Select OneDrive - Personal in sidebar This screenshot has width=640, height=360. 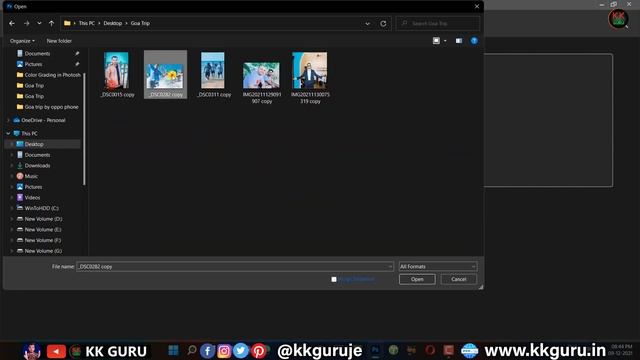click(43, 120)
